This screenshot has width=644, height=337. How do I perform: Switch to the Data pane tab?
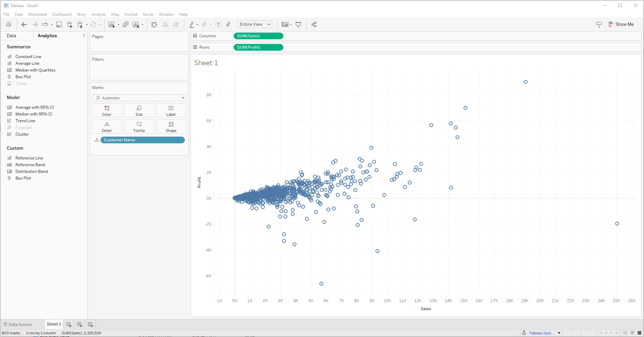pyautogui.click(x=11, y=36)
